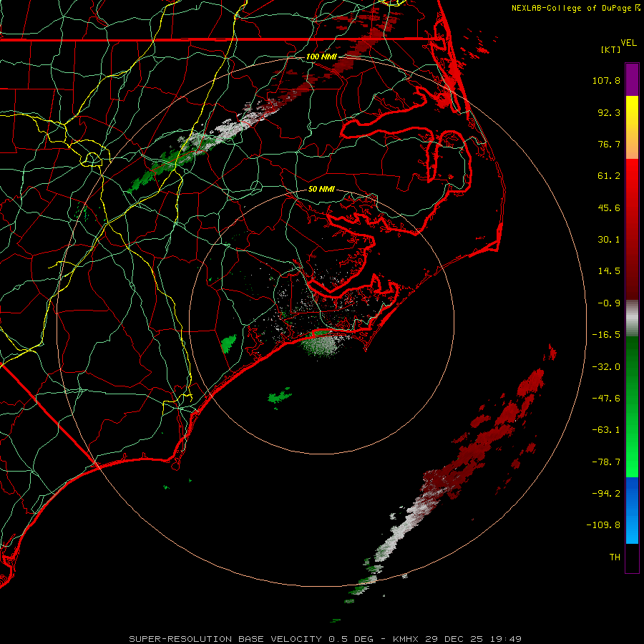Click the -63.1 legend value
This screenshot has height=644, width=644.
tap(606, 430)
